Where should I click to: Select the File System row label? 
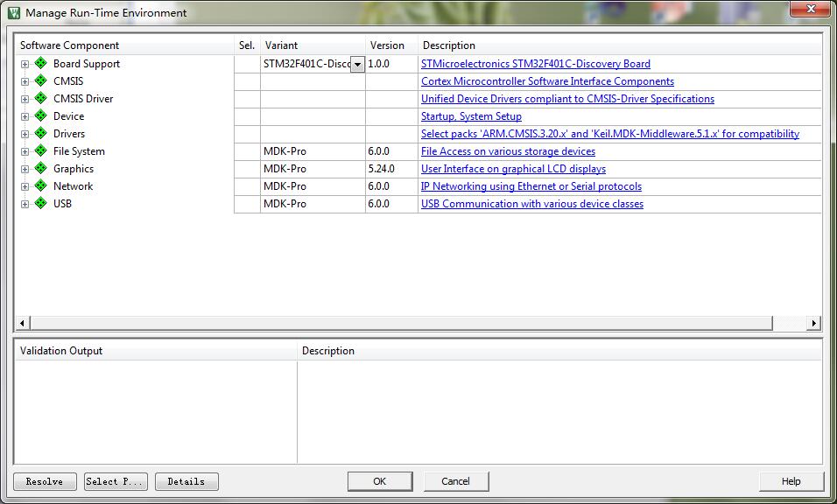[79, 151]
